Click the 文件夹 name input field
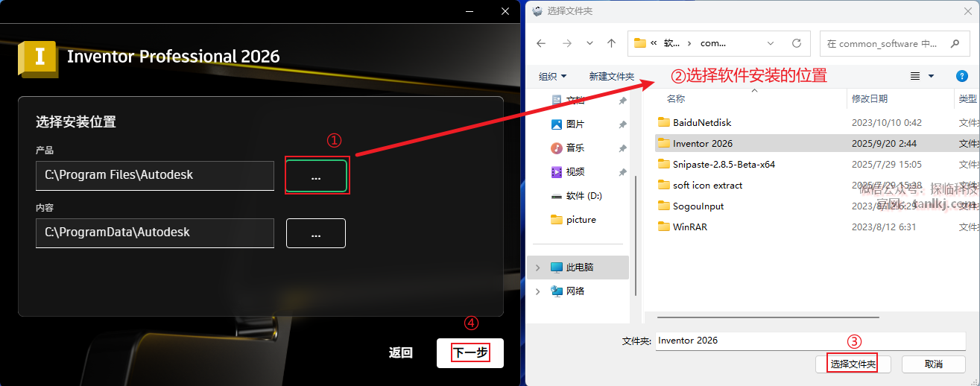980x386 pixels. pyautogui.click(x=811, y=341)
